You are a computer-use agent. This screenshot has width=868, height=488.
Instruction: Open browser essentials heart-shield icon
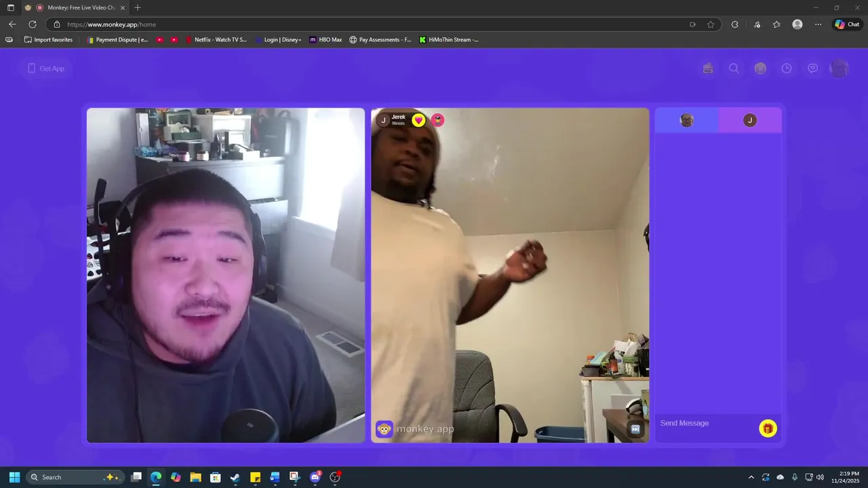757,24
